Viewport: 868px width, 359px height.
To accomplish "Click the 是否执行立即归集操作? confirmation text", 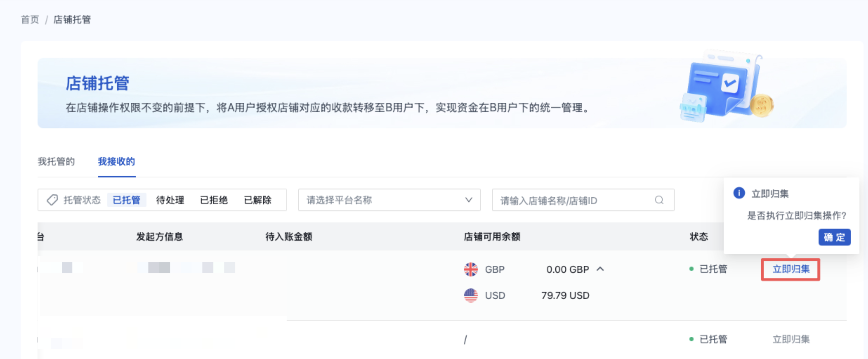I will click(797, 215).
